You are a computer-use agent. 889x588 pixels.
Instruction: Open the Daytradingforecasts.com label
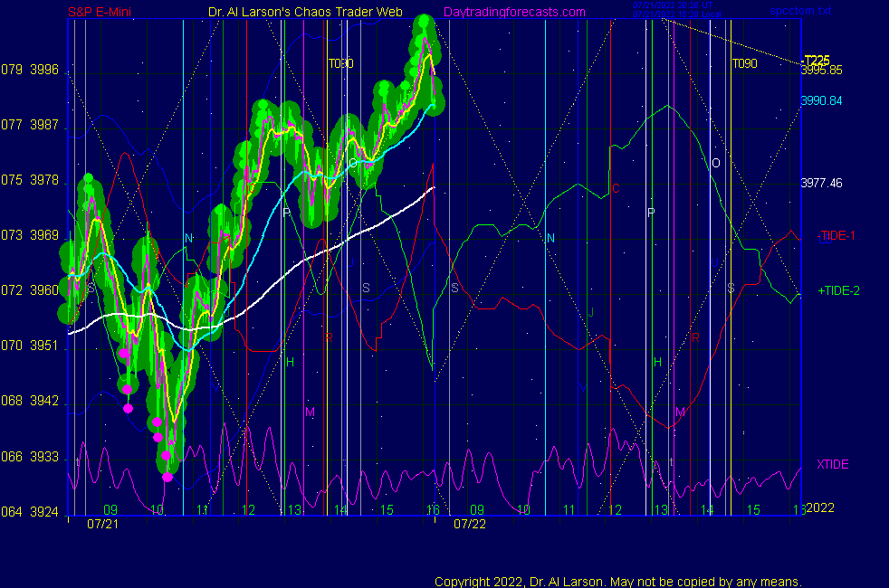(x=514, y=12)
